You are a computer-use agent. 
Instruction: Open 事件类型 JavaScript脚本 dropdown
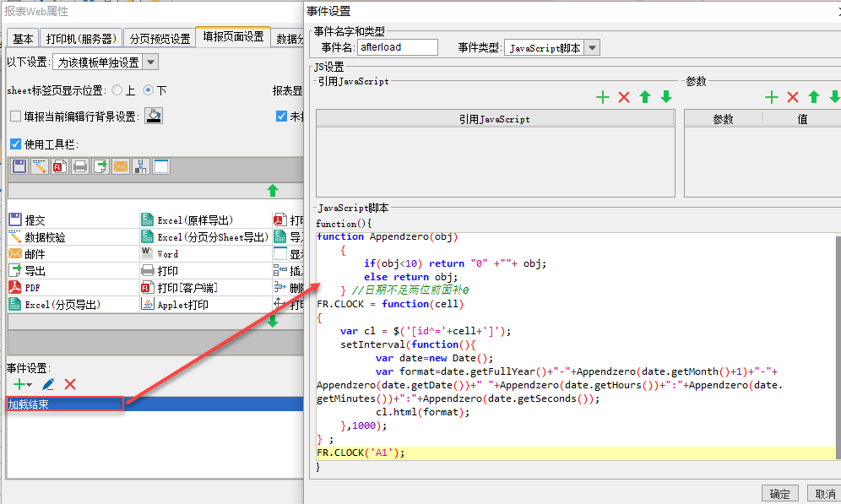point(592,48)
